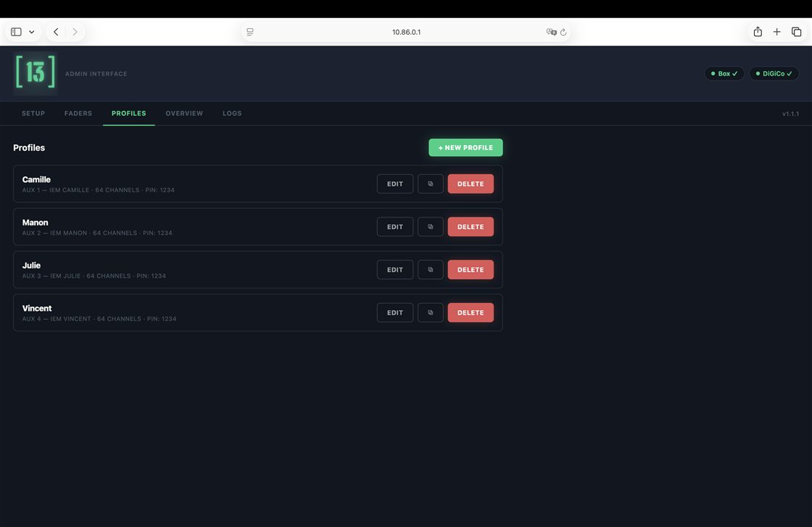Duplicate the Julie profile using copy icon
This screenshot has width=812, height=527.
click(x=431, y=270)
